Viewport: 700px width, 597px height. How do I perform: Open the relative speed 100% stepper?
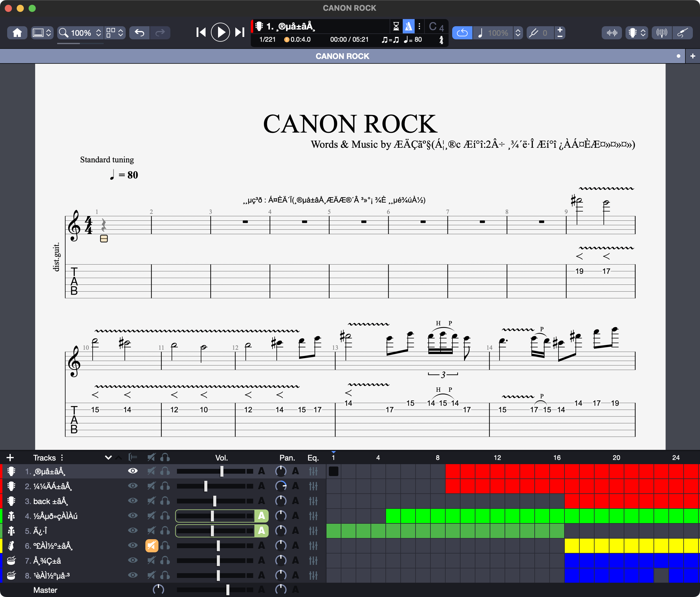518,33
